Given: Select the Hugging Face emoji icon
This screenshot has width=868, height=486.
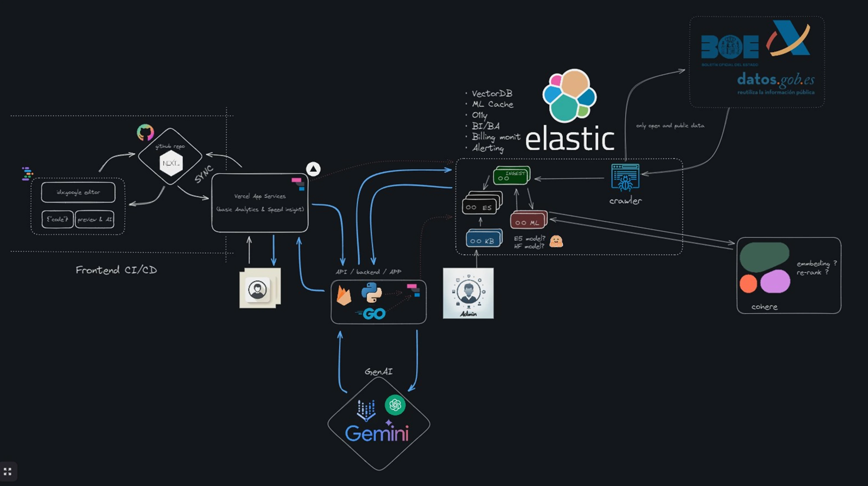Looking at the screenshot, I should click(x=556, y=241).
